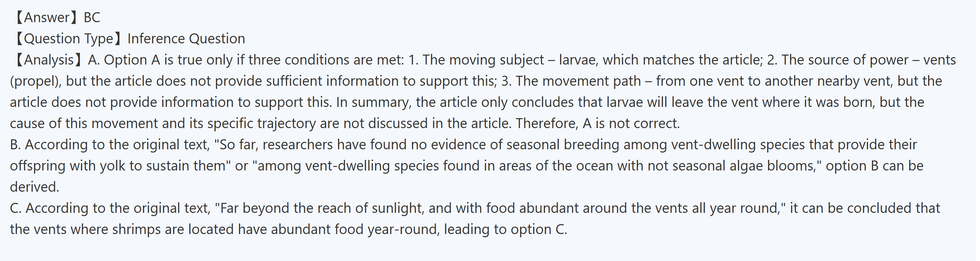Click the word "derived."

click(34, 187)
